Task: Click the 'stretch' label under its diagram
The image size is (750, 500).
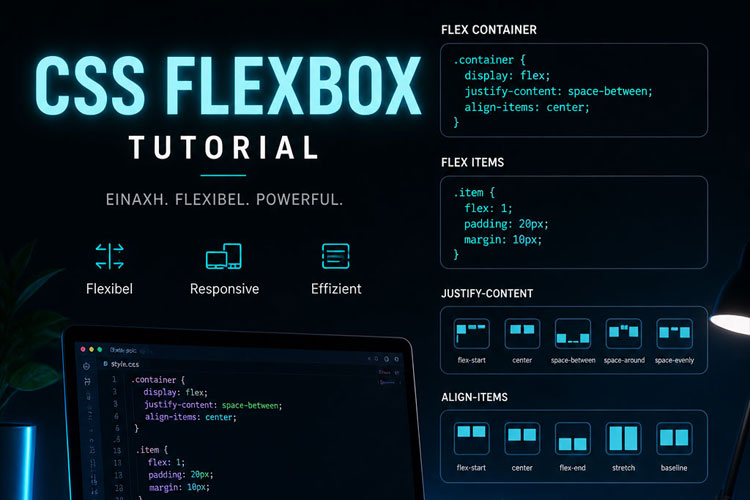Action: tap(624, 468)
